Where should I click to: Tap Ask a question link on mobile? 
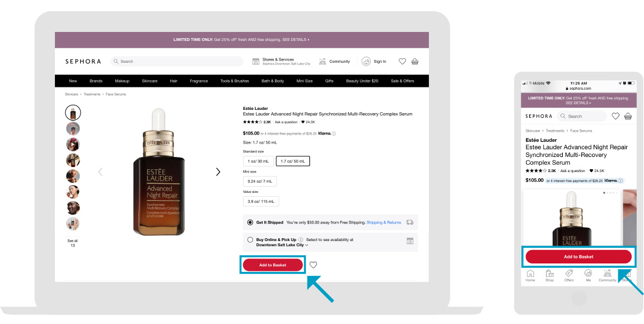(x=572, y=170)
